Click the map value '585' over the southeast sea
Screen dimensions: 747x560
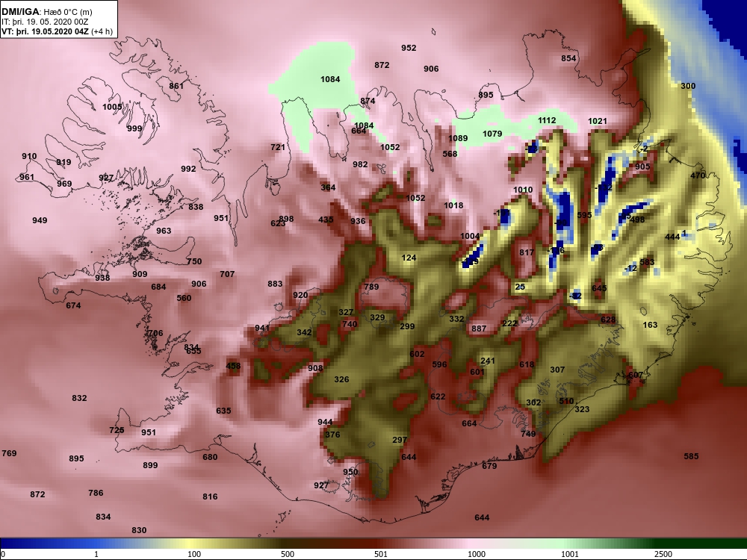[691, 456]
